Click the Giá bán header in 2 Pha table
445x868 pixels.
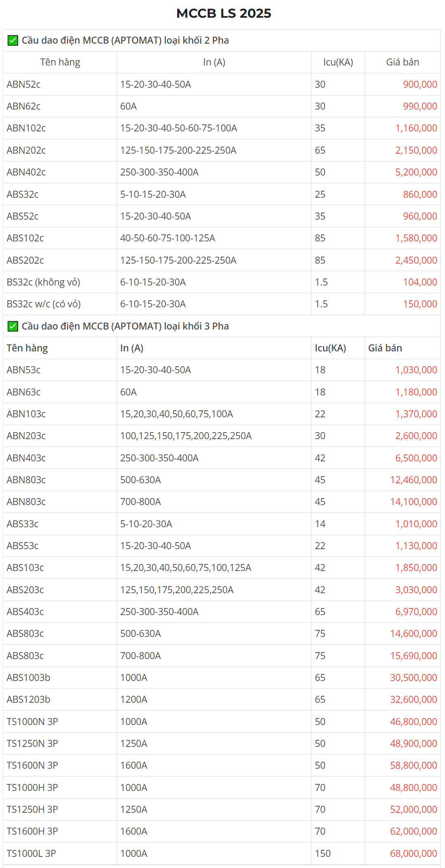coord(402,62)
